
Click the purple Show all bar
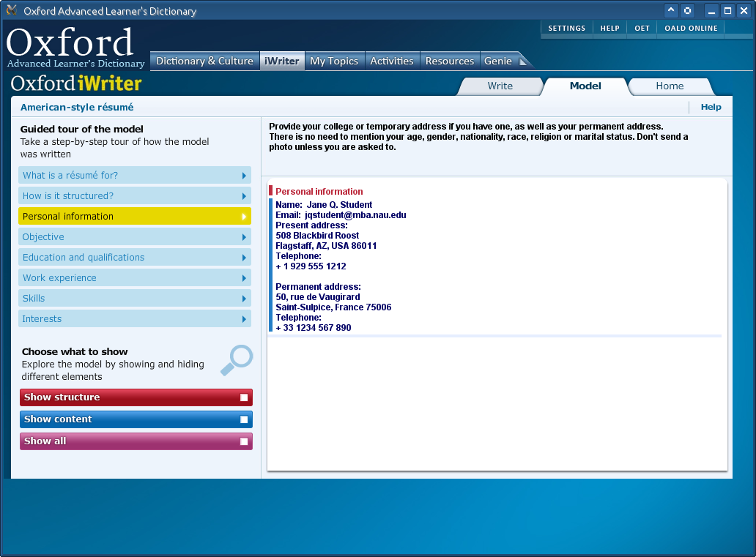tap(136, 441)
